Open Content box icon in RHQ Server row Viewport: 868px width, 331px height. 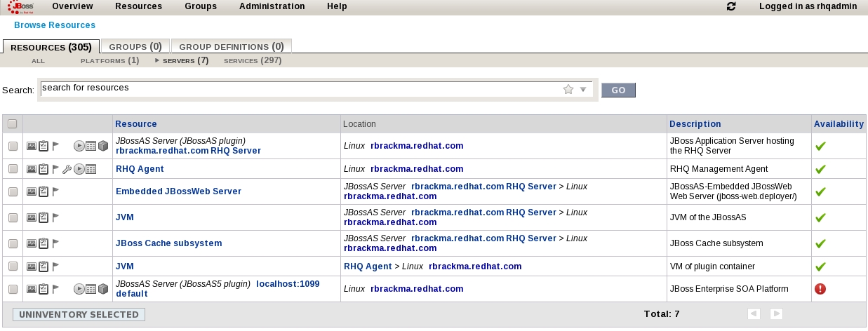pos(102,146)
